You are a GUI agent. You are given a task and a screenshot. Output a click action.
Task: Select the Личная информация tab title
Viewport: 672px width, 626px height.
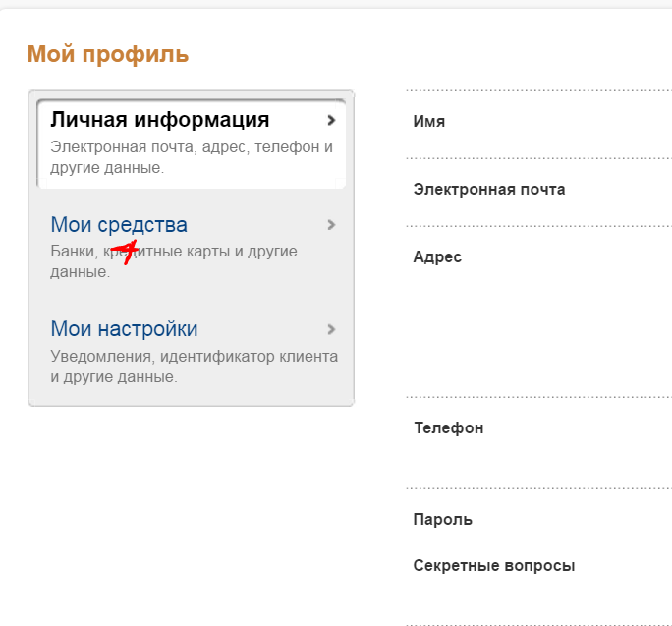(159, 120)
